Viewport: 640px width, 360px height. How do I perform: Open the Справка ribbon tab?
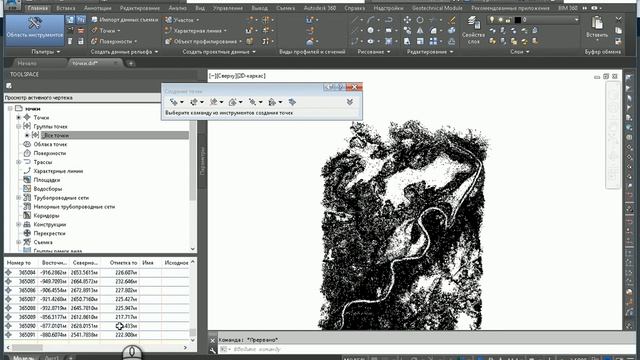tap(354, 8)
